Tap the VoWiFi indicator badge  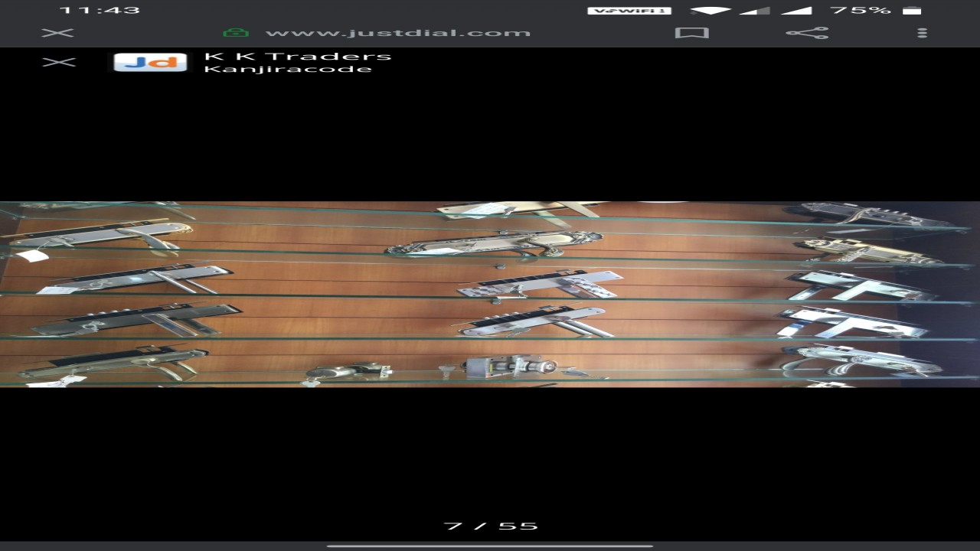pyautogui.click(x=629, y=11)
